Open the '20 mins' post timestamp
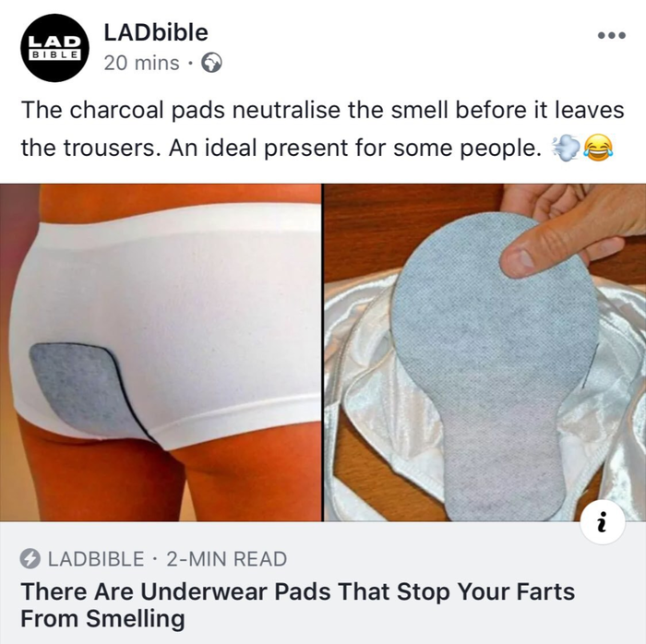The height and width of the screenshot is (644, 646). [142, 63]
